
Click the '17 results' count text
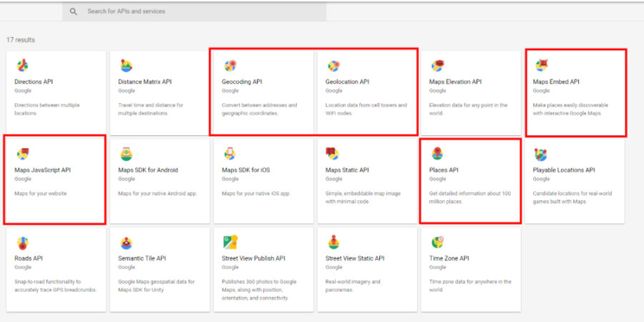[21, 40]
